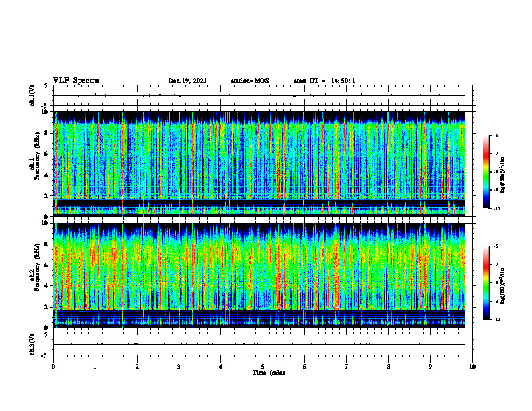Click the ch.1 spectrogram colorbar
The width and height of the screenshot is (532, 411).
point(486,172)
